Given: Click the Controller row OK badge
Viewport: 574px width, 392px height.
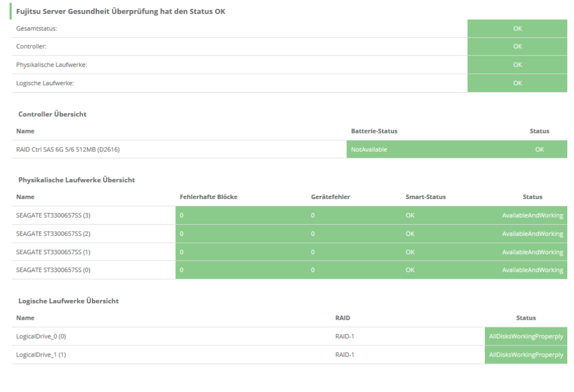Looking at the screenshot, I should click(516, 46).
